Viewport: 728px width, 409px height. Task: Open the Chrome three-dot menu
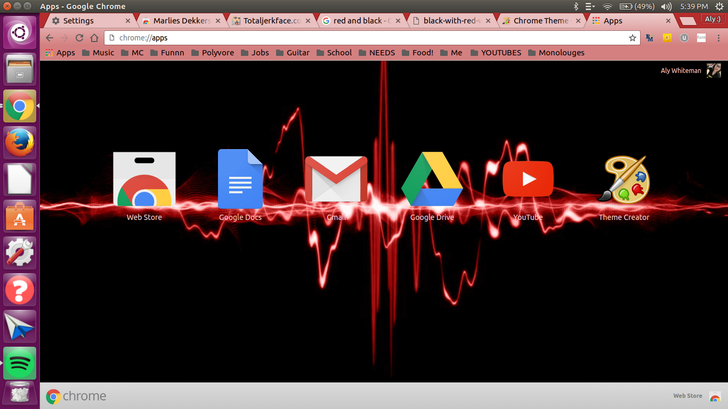tap(718, 38)
